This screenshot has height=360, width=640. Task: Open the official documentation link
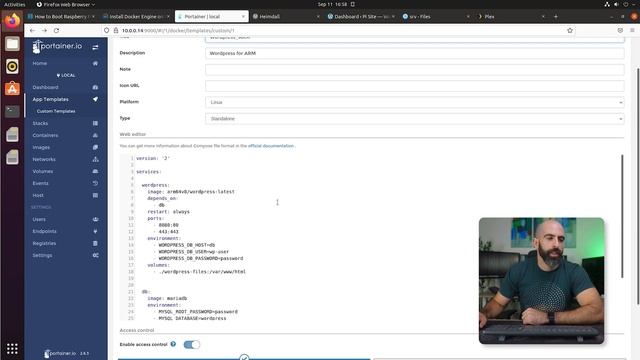pos(271,146)
